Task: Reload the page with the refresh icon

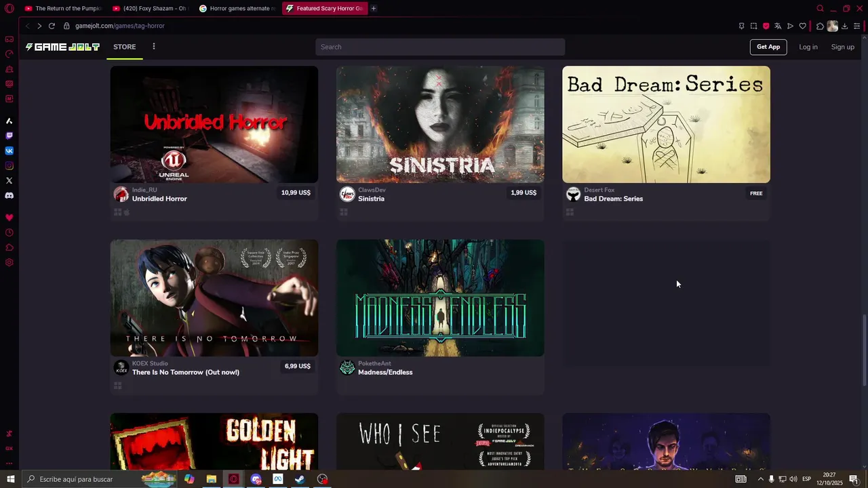Action: point(52,26)
